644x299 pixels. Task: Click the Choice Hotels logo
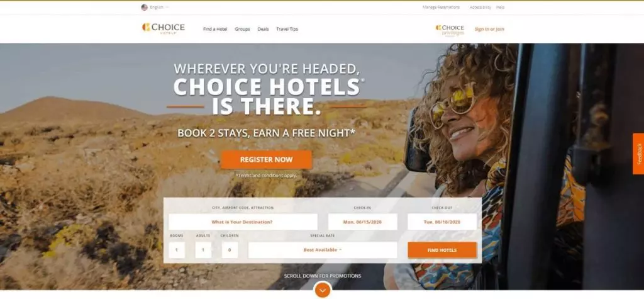click(163, 28)
